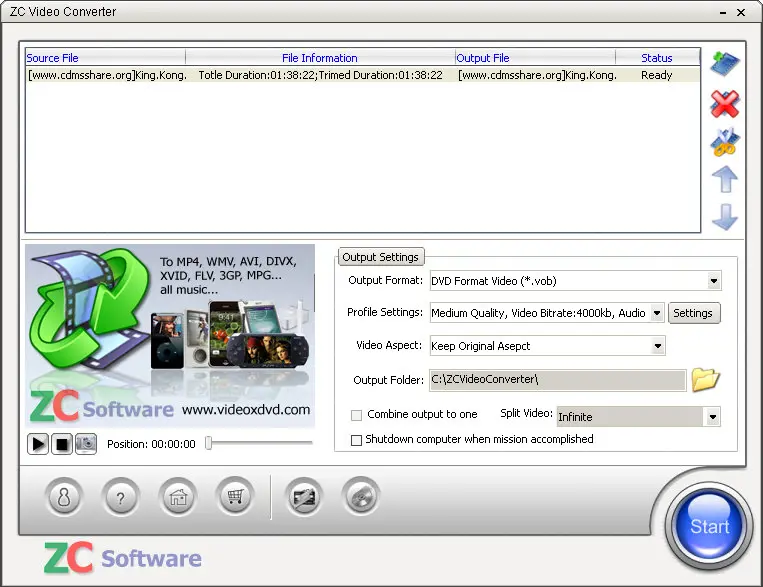Open the register user round button
The height and width of the screenshot is (587, 763).
click(x=64, y=497)
